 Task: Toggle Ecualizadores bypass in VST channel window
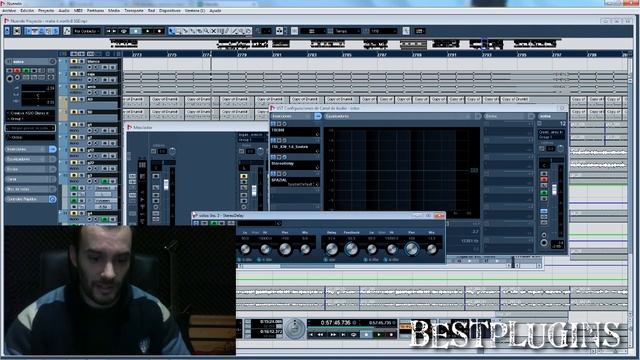[x=477, y=116]
